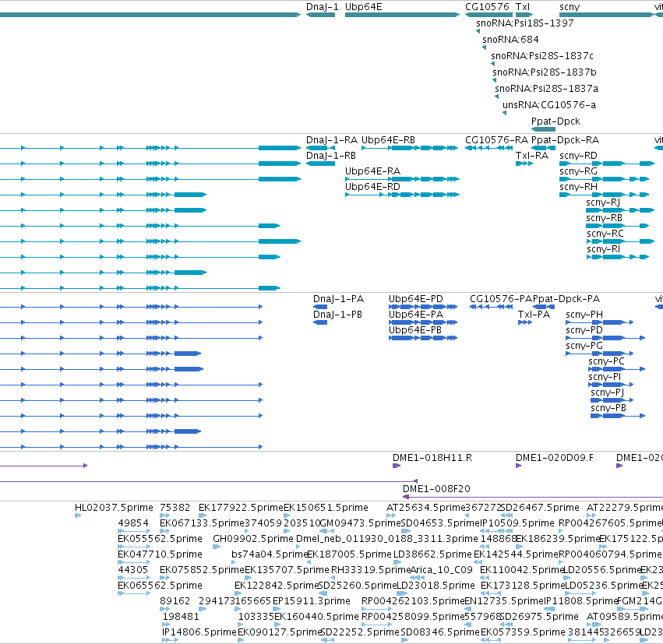Click the scny-RG transcript label
The image size is (663, 644).
pyautogui.click(x=578, y=171)
